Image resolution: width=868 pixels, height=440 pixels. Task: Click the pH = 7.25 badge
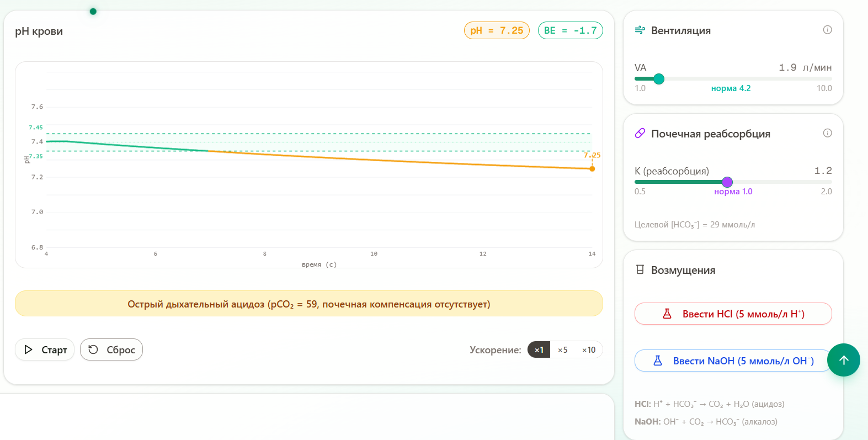click(497, 30)
